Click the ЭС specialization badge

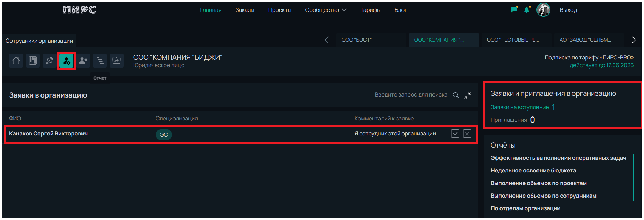tap(164, 135)
